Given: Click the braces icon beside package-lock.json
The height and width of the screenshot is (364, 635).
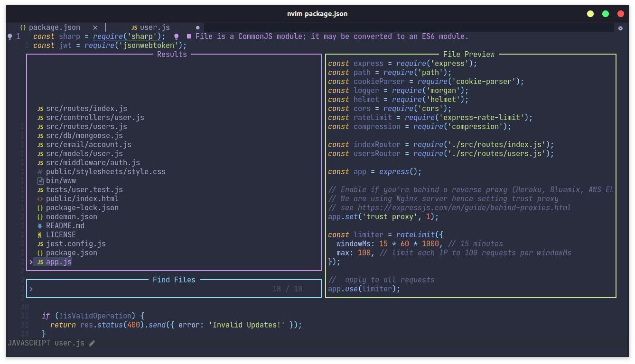Looking at the screenshot, I should click(40, 208).
